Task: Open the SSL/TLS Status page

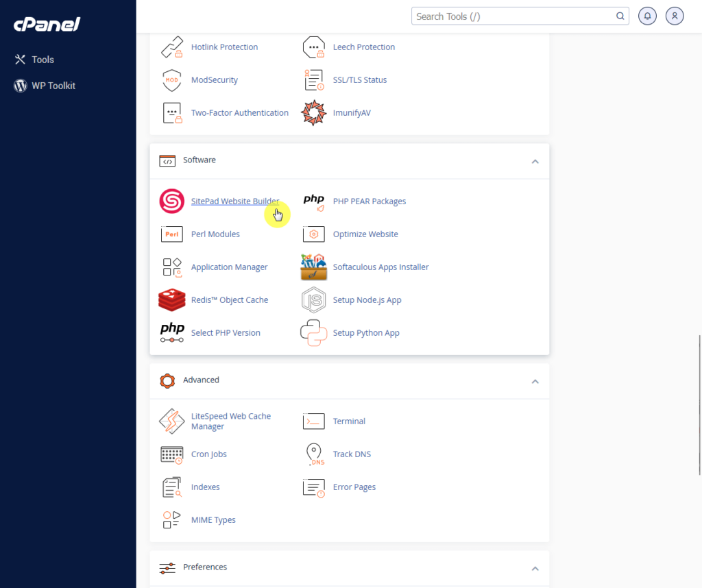Action: point(360,79)
